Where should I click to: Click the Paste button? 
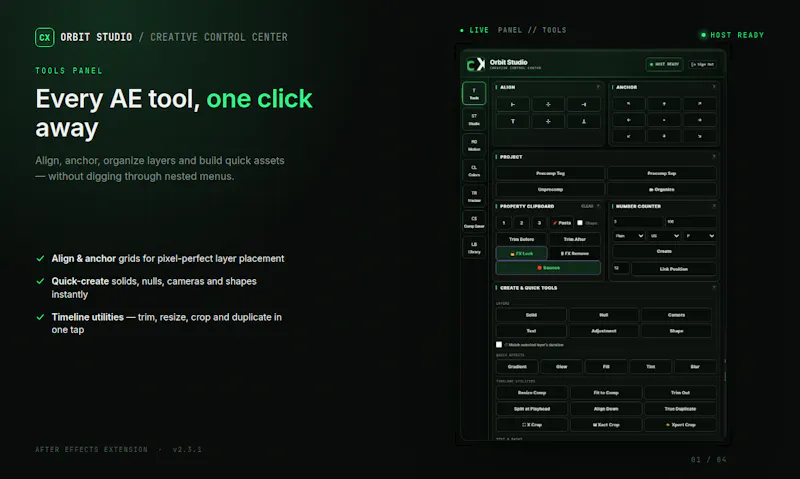click(x=561, y=223)
